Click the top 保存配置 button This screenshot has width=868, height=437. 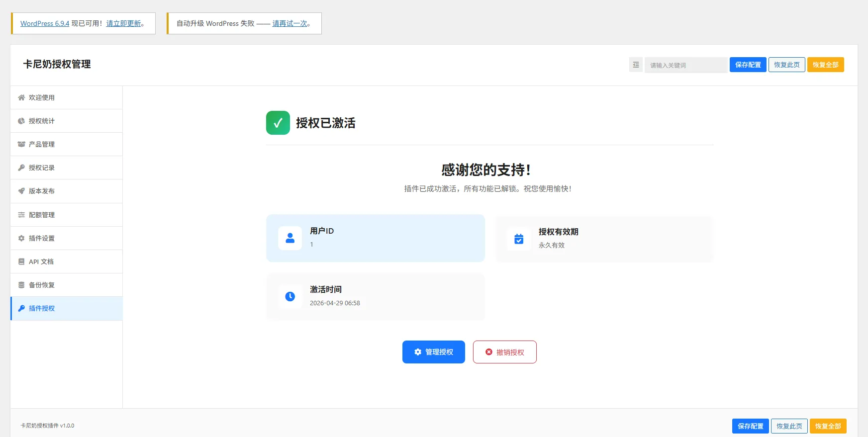pyautogui.click(x=748, y=65)
